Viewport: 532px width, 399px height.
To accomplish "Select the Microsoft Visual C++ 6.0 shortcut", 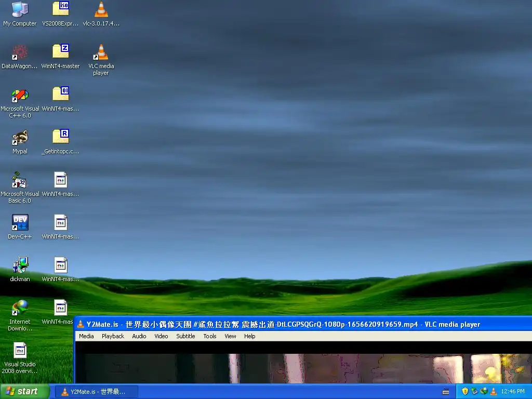I will pyautogui.click(x=20, y=102).
